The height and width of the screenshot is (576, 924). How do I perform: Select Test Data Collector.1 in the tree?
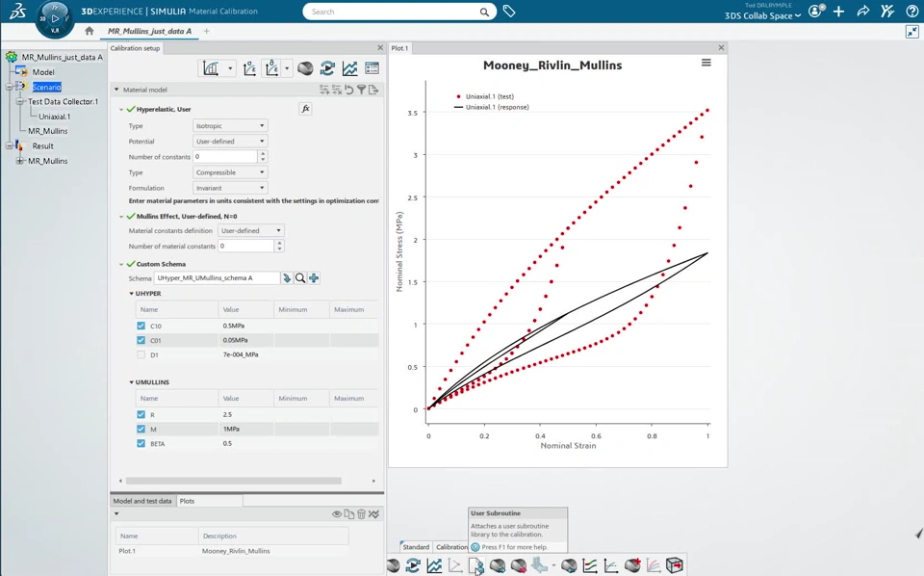point(64,101)
